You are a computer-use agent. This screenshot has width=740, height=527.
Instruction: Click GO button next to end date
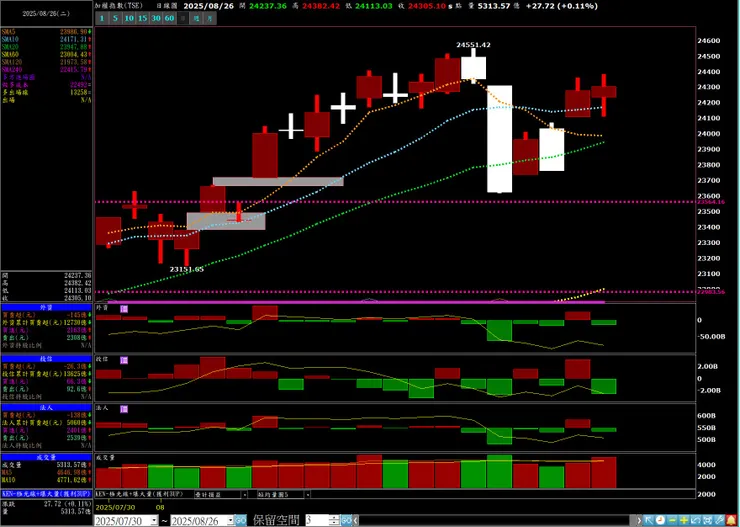[241, 521]
